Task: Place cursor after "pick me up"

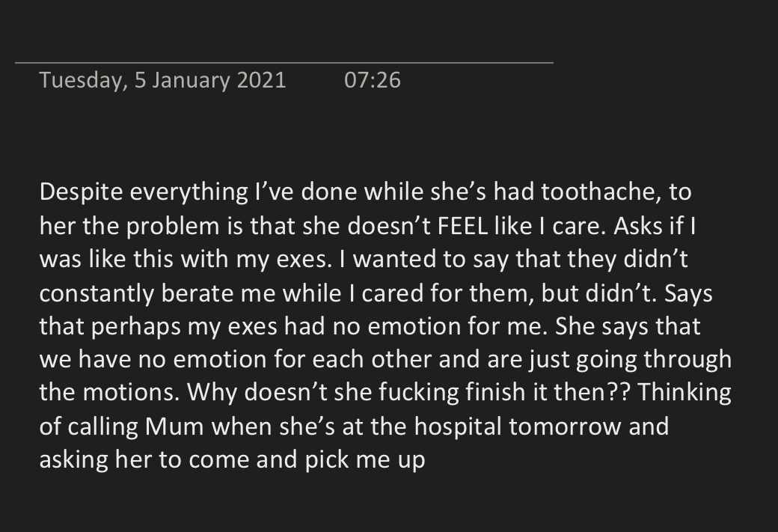Action: 426,459
